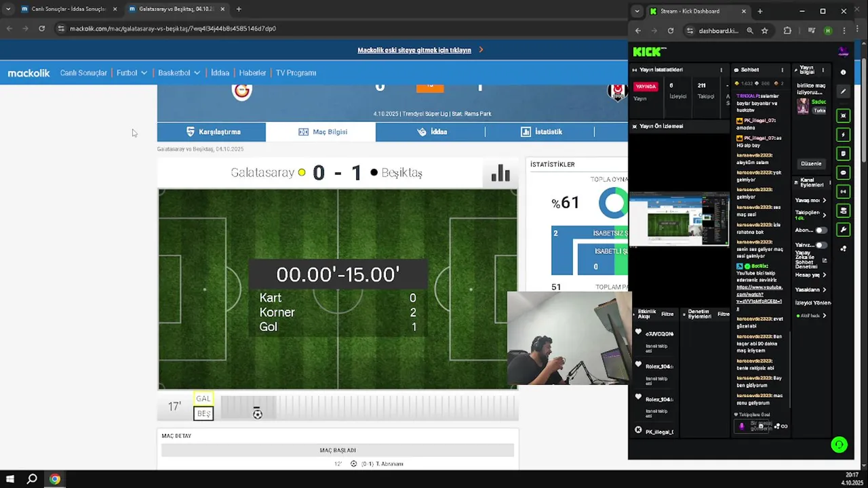Toggle the Abone-only chat switch
The image size is (868, 488).
[x=821, y=230]
